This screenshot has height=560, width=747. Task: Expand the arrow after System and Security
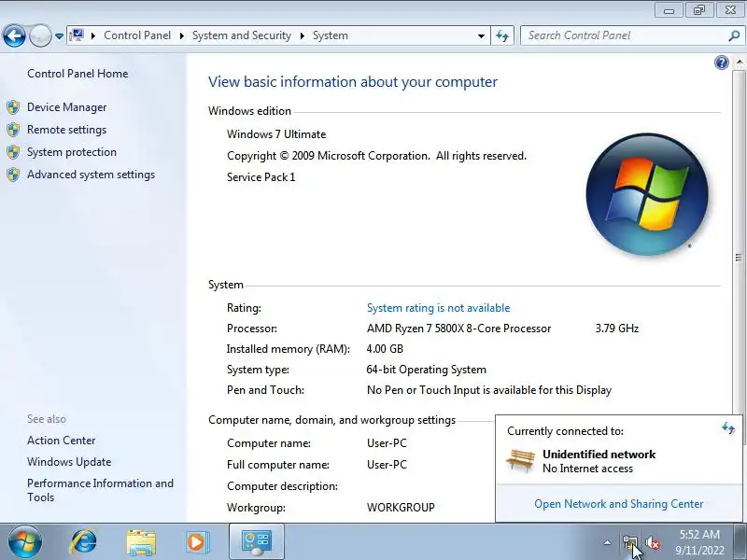coord(302,35)
